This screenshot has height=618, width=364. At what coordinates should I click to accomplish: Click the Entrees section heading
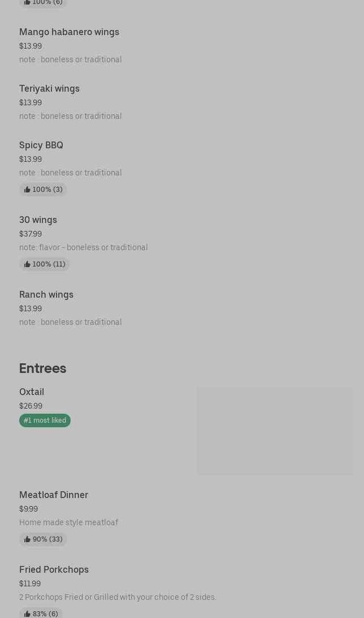(x=43, y=368)
